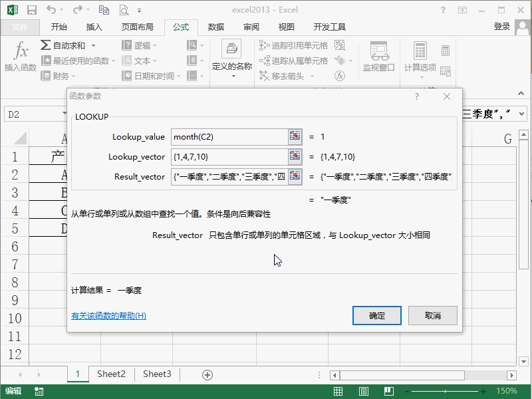Click Remove Arrows (移去箭头)
This screenshot has height=399, width=532.
coord(282,76)
